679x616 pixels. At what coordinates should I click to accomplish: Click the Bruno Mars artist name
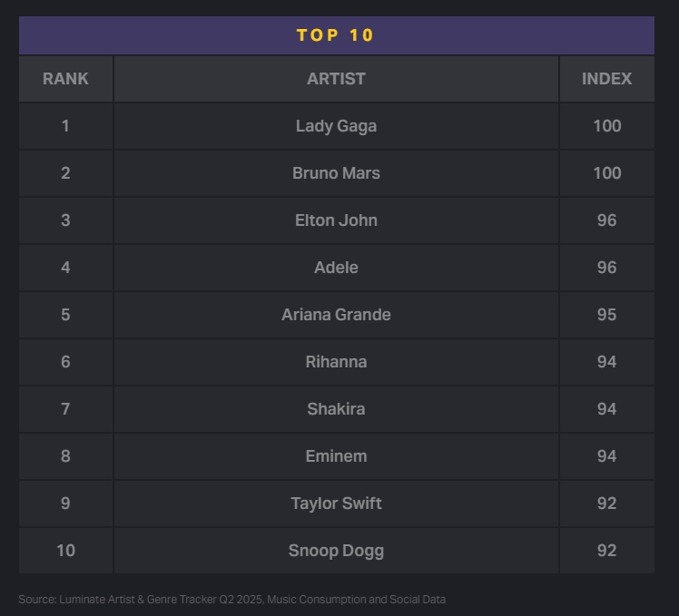tap(336, 173)
